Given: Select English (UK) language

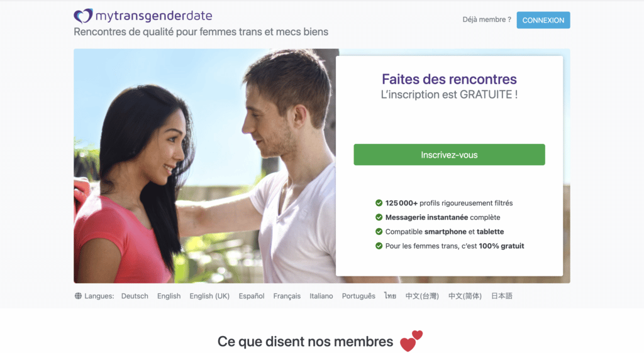Looking at the screenshot, I should tap(209, 296).
